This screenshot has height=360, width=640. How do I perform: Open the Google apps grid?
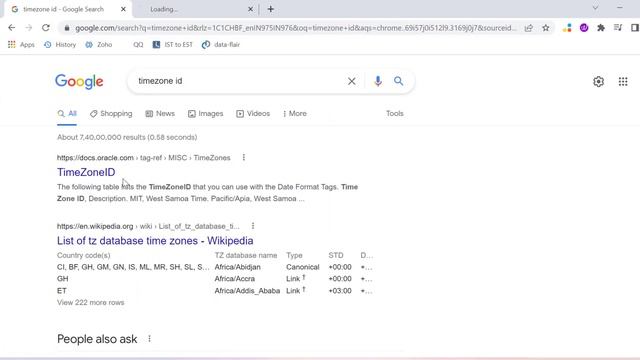click(x=623, y=81)
